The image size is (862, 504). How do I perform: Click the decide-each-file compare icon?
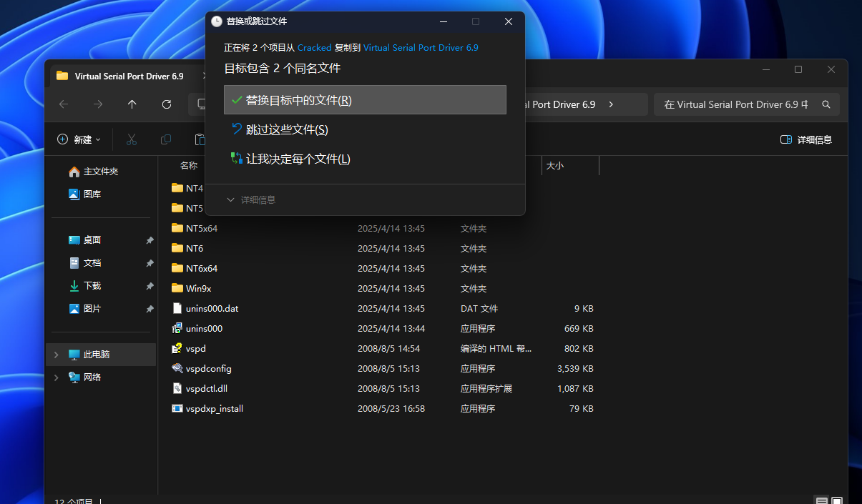pos(237,158)
